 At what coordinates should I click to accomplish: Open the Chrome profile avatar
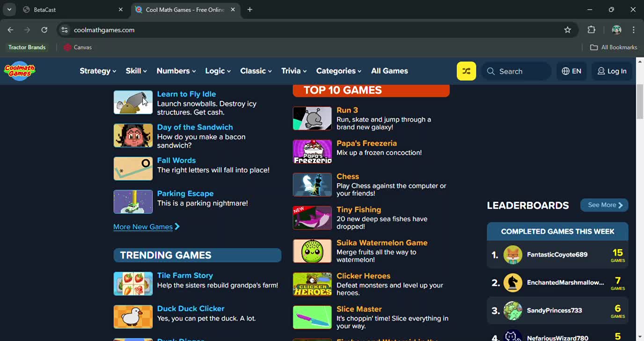[616, 30]
